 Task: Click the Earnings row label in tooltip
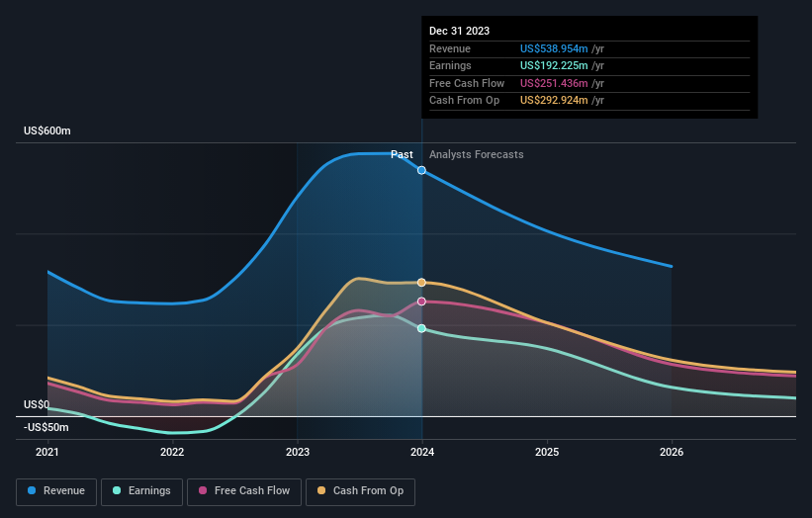tap(450, 65)
